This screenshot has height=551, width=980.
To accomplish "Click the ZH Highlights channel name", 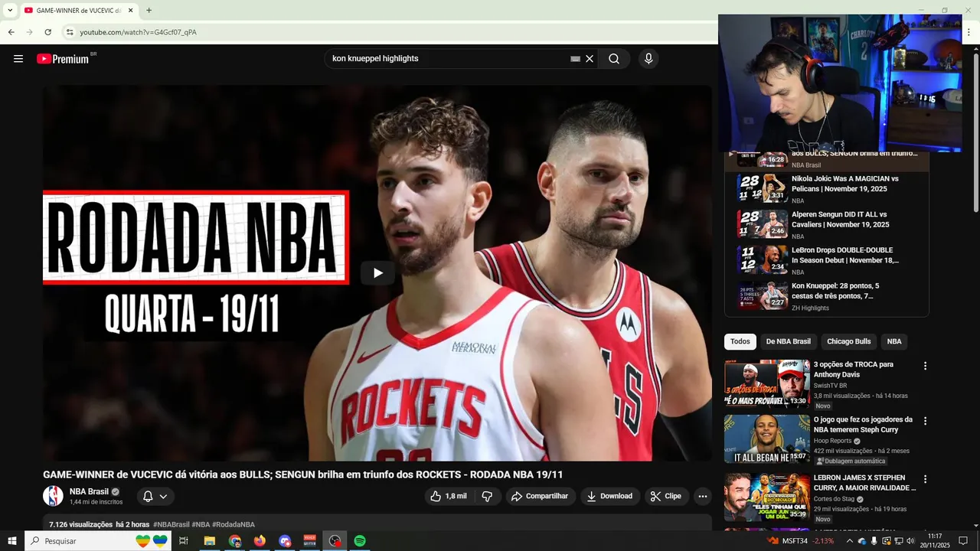I will pyautogui.click(x=810, y=308).
